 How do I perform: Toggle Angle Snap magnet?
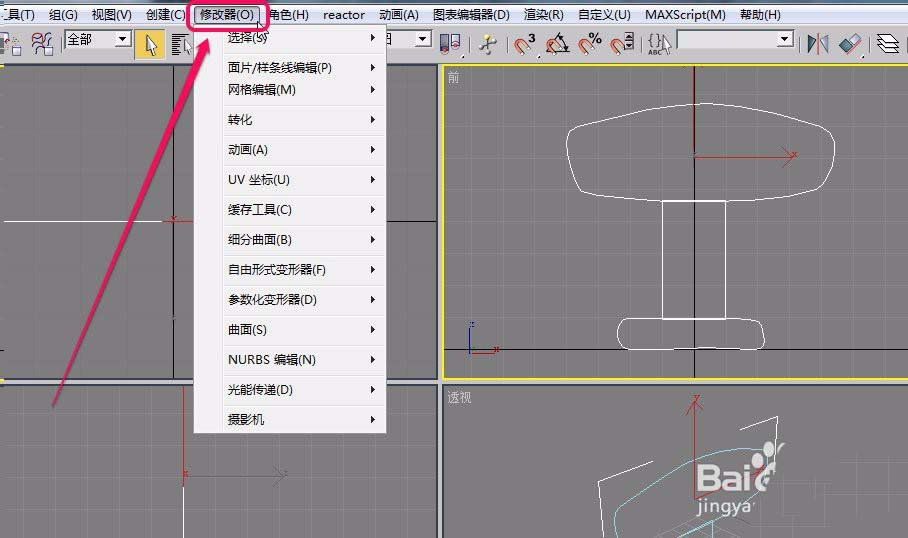[557, 44]
